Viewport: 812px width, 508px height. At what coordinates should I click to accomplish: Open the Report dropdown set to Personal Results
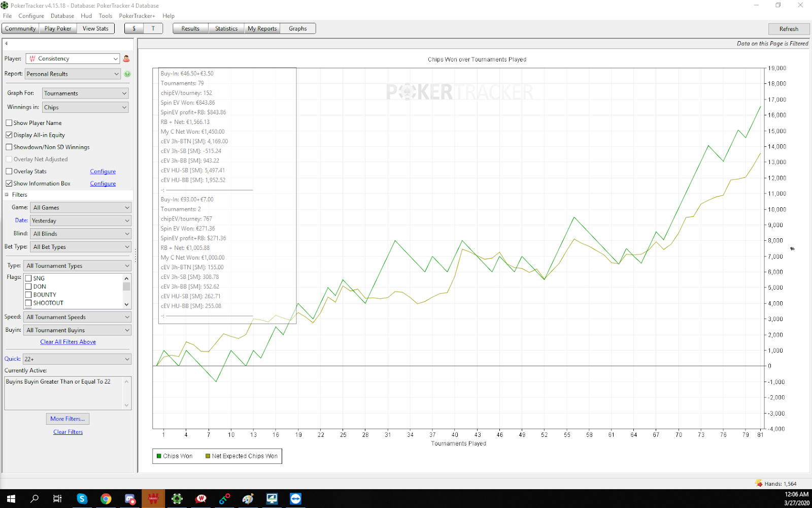point(73,74)
